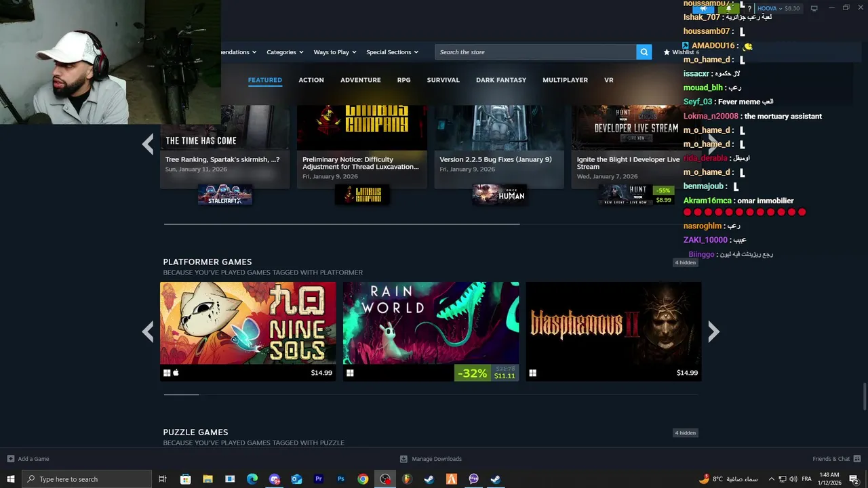Click the Wishlist star link
Screen dimensions: 868x488
(682, 52)
